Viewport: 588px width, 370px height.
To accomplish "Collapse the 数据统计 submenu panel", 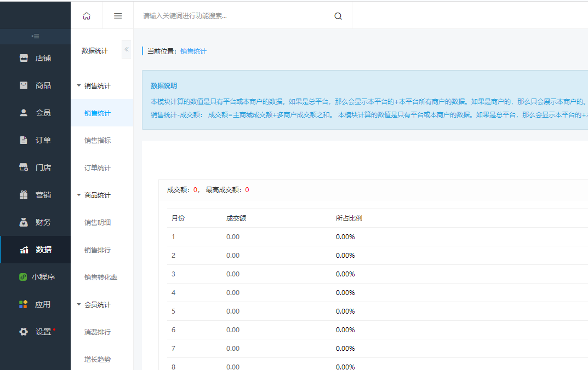I will 127,49.
